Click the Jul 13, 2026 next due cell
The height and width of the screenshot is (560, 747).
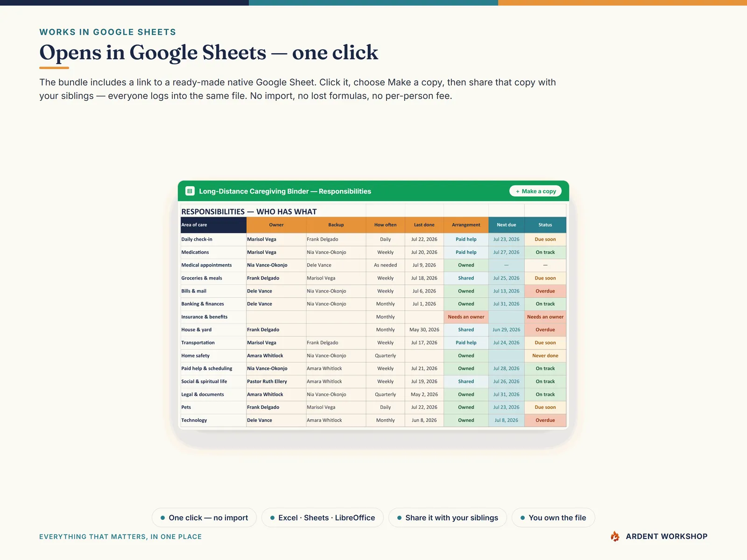tap(507, 291)
